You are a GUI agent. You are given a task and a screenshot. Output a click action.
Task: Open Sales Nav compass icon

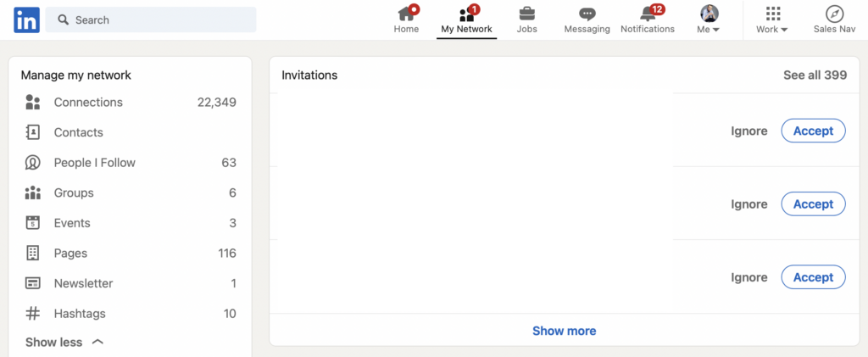pos(834,14)
